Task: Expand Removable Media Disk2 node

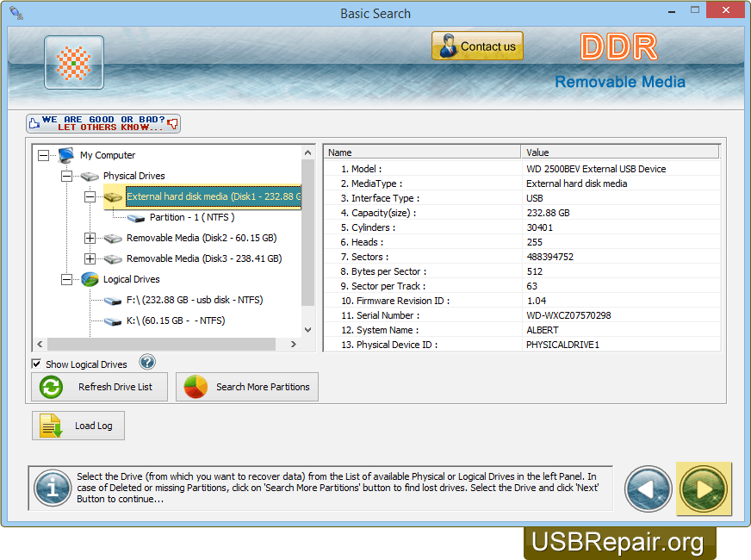Action: click(x=90, y=238)
